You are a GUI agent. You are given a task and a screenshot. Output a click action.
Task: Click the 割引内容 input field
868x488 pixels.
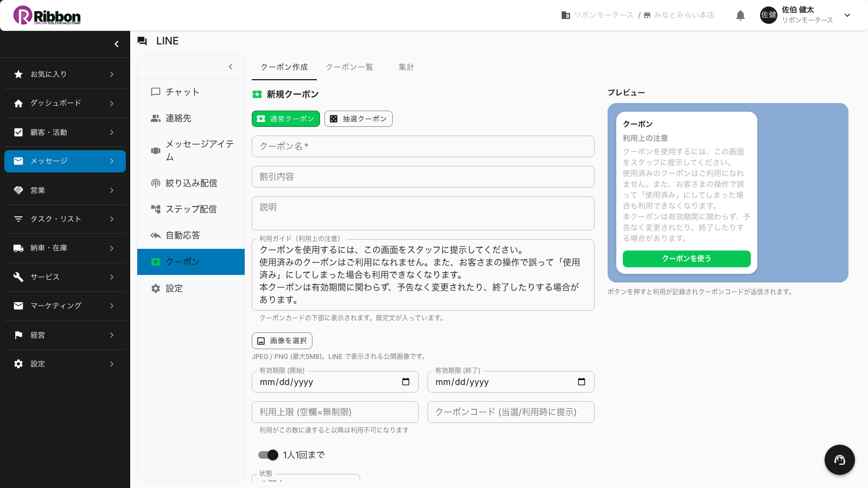pyautogui.click(x=423, y=177)
